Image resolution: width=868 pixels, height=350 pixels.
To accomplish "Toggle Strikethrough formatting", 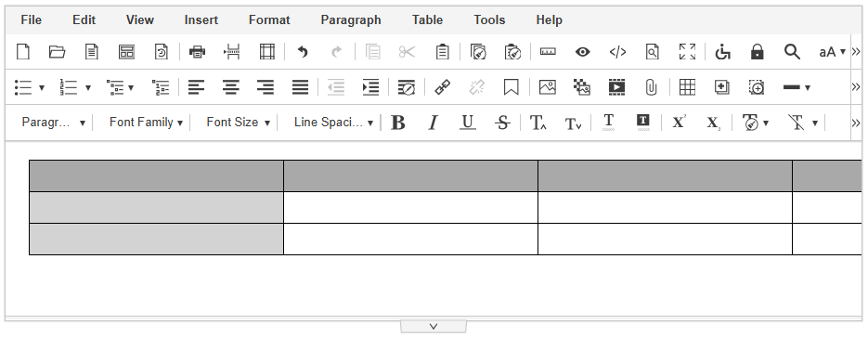I will click(502, 123).
